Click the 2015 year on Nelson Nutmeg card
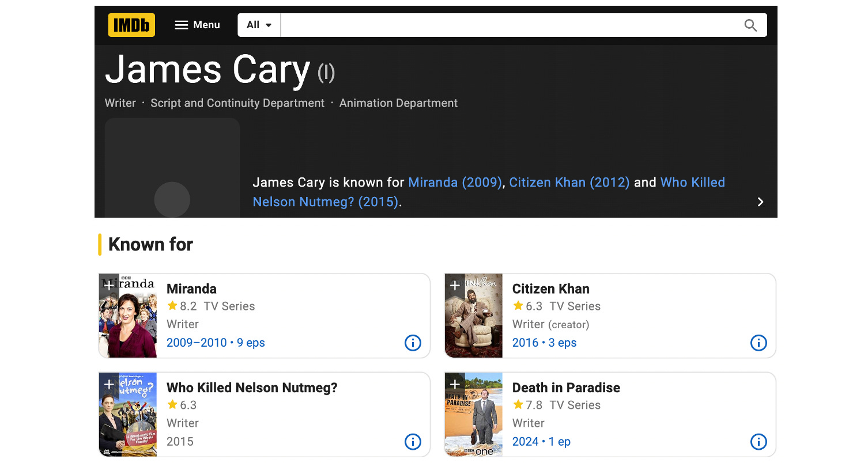The image size is (868, 463). pyautogui.click(x=180, y=442)
